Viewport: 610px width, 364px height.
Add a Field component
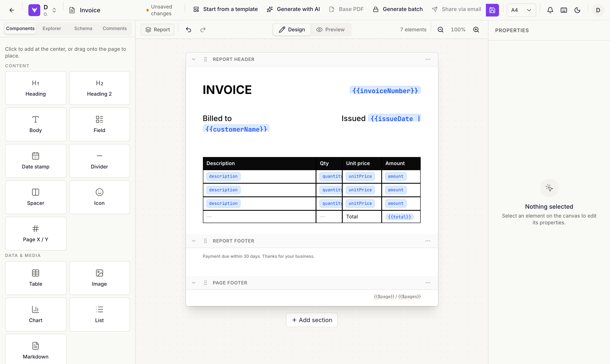click(x=99, y=124)
